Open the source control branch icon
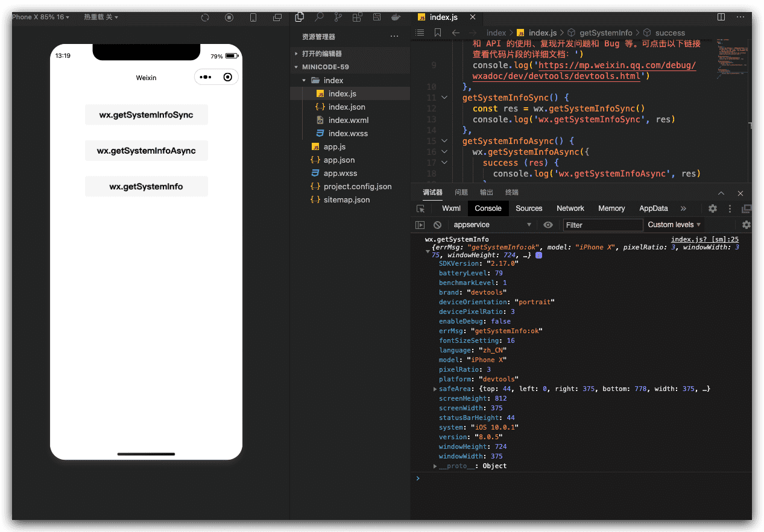 pos(338,17)
